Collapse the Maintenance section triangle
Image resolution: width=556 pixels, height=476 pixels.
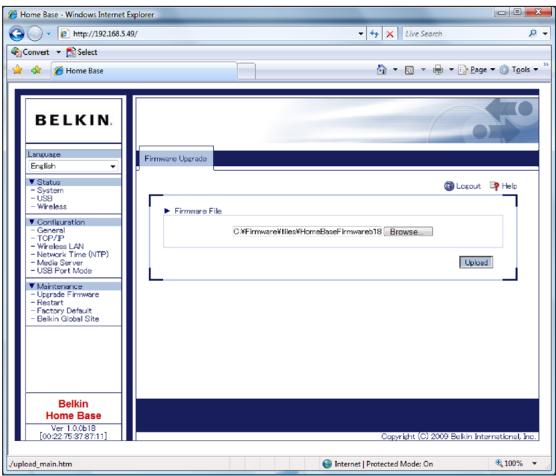click(x=32, y=286)
